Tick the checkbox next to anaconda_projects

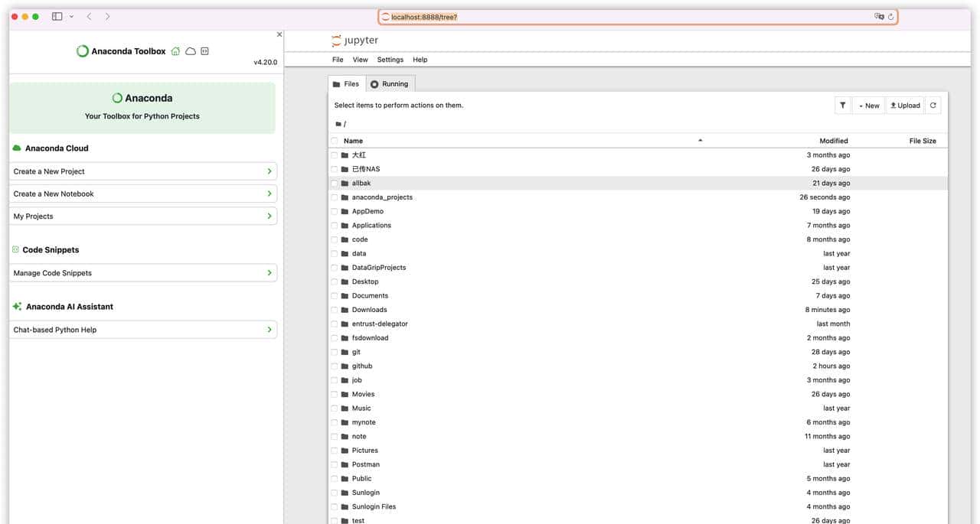[335, 197]
